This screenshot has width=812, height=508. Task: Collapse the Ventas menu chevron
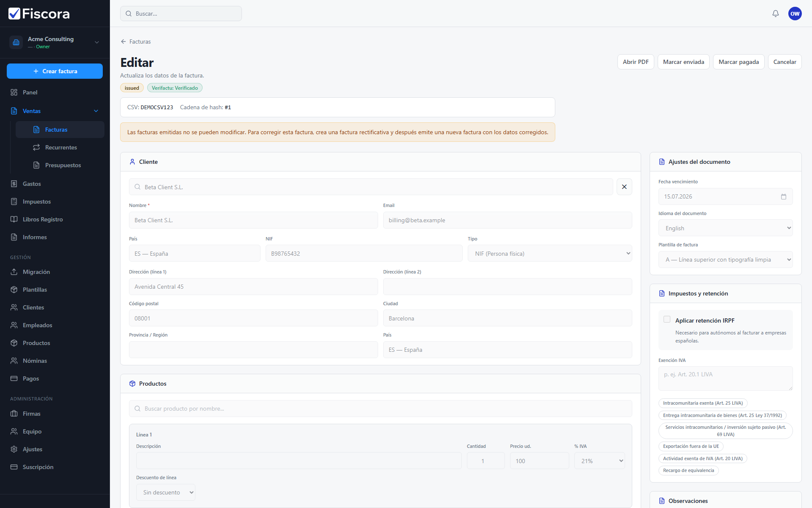coord(96,111)
